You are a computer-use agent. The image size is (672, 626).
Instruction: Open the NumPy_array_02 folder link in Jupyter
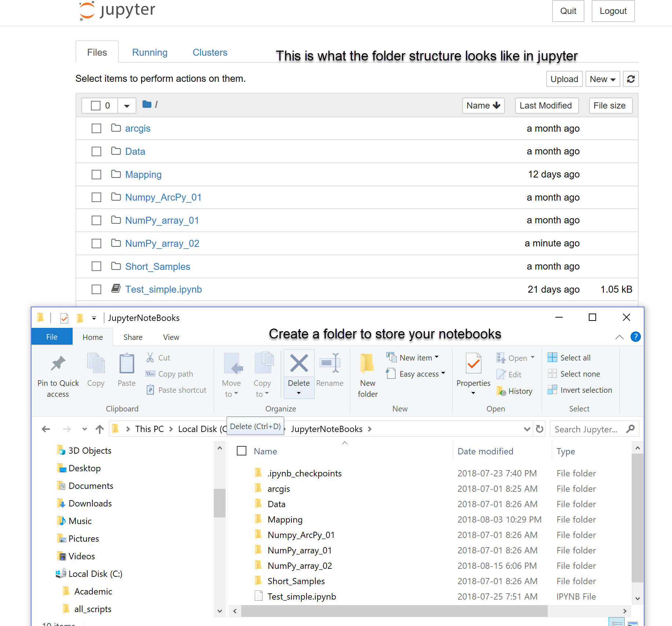pyautogui.click(x=162, y=244)
